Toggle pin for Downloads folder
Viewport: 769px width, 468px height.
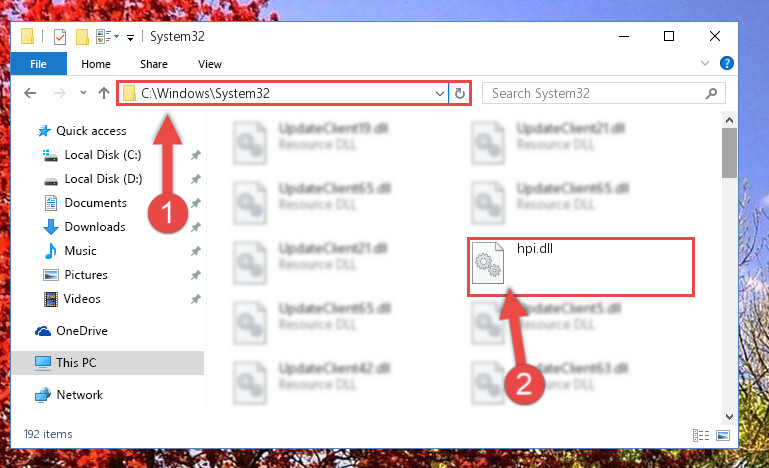pyautogui.click(x=196, y=227)
